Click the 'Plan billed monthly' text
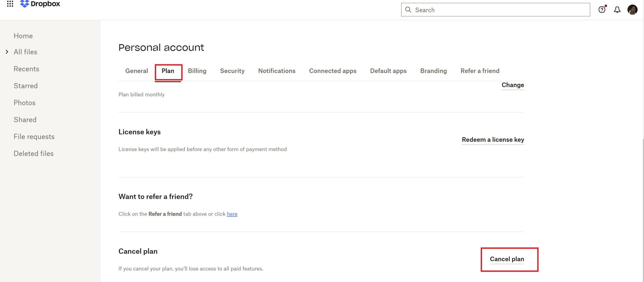Image resolution: width=644 pixels, height=282 pixels. (142, 95)
